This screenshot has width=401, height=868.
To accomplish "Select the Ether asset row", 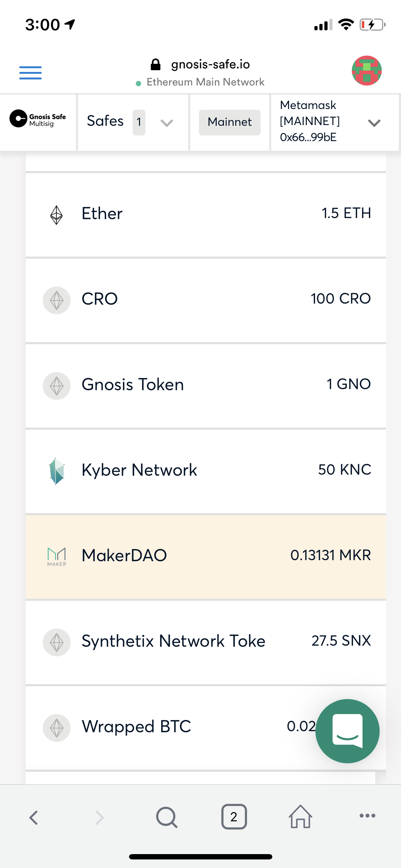I will coord(206,215).
